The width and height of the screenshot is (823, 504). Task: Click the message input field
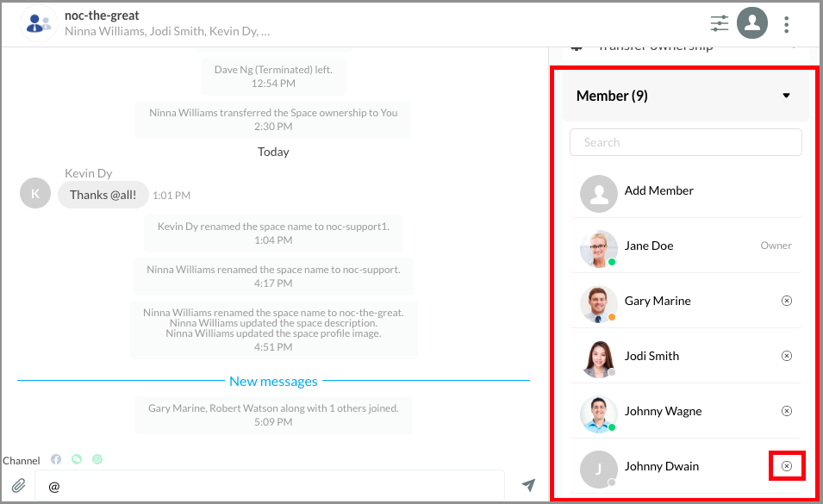click(270, 486)
